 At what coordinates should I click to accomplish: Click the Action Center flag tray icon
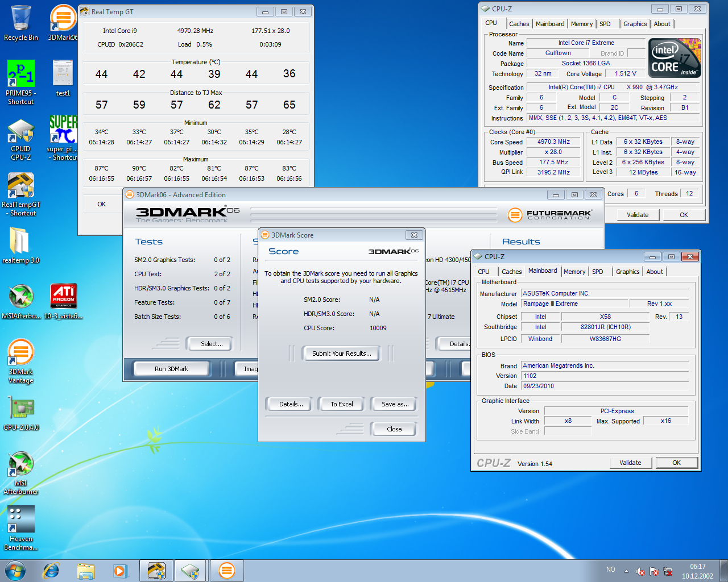pyautogui.click(x=654, y=571)
